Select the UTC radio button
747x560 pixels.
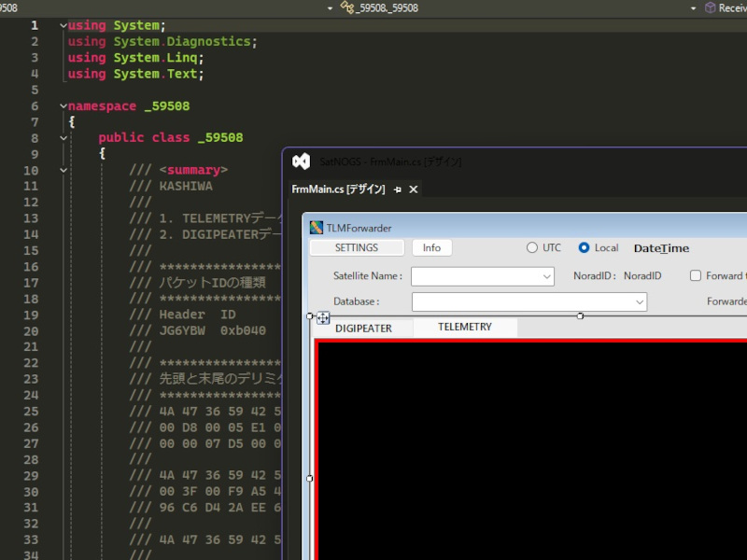[532, 248]
